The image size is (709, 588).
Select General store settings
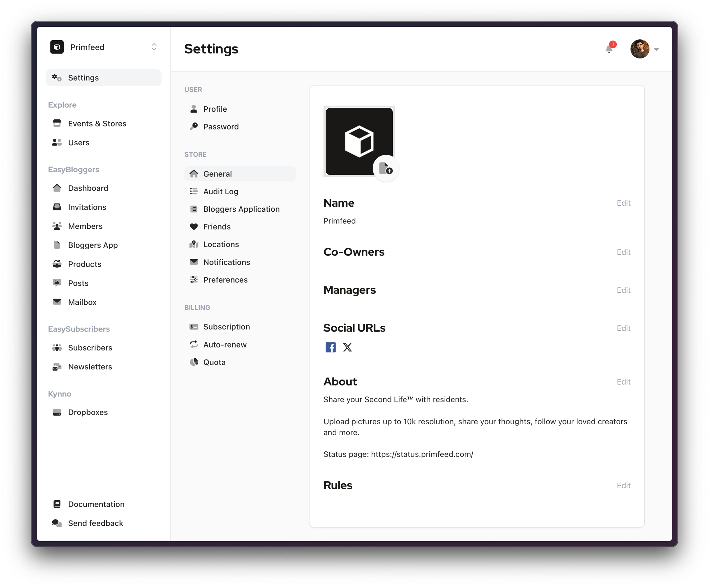[x=240, y=174]
